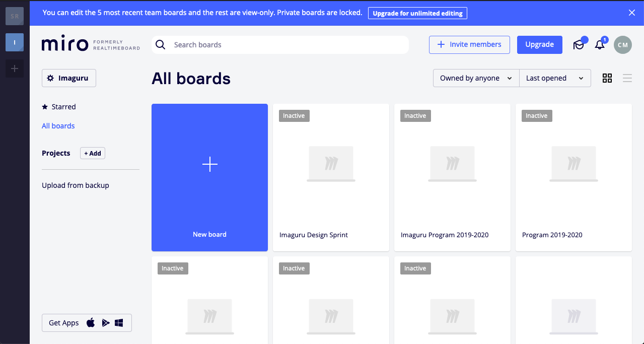Click the plus icon in Invite members
Screen dimensions: 644x344
point(441,44)
